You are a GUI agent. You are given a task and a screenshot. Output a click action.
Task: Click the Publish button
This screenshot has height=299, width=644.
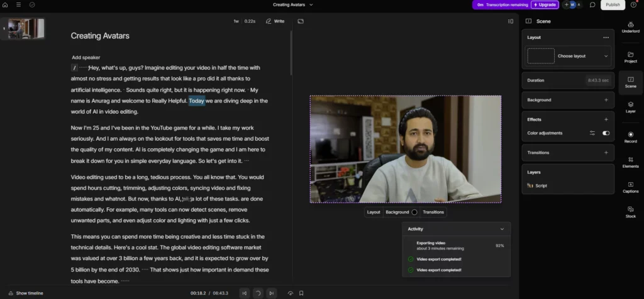613,4
